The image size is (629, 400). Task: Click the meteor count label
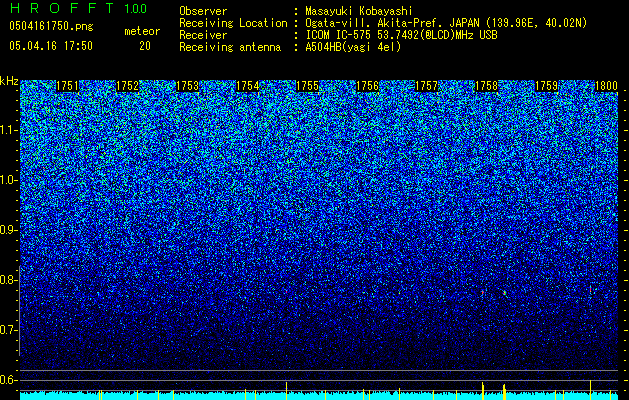click(x=142, y=31)
